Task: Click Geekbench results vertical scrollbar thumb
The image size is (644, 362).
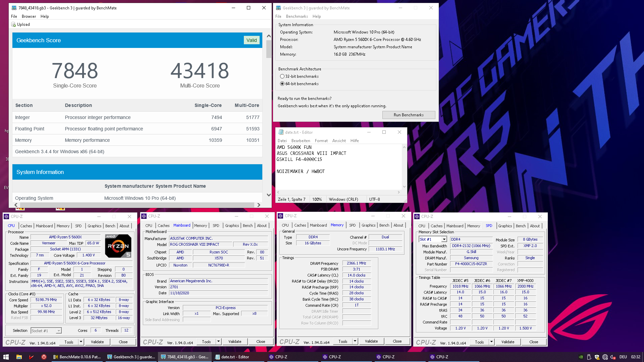Action: tap(269, 49)
